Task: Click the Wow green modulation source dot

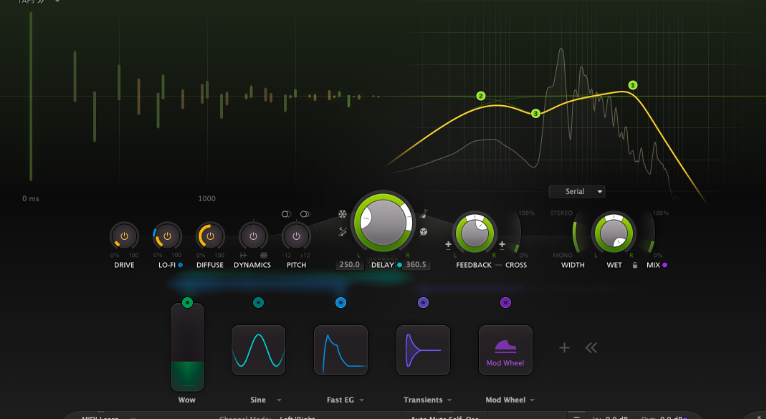Action: tap(187, 302)
